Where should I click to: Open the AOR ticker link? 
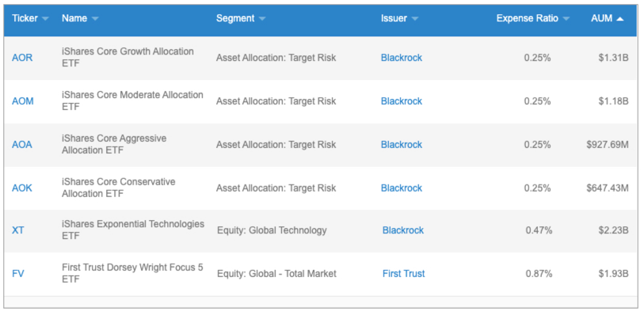pyautogui.click(x=22, y=58)
